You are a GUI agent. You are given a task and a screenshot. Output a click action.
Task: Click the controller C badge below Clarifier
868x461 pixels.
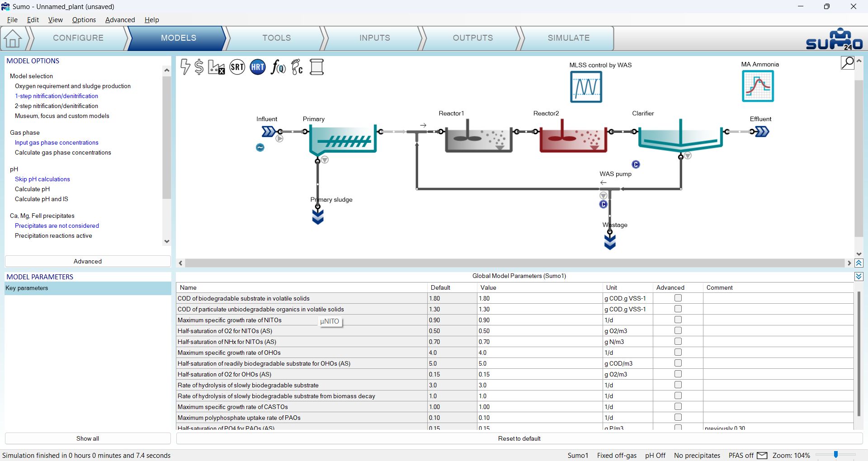(636, 165)
